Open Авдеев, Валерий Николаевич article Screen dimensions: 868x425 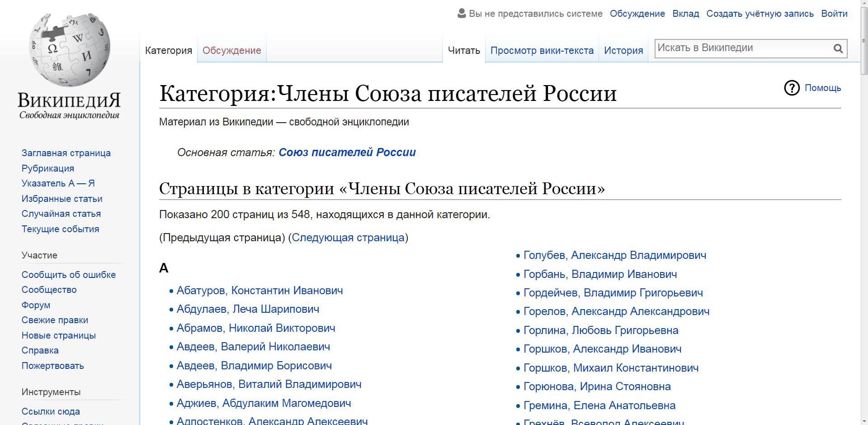coord(253,347)
